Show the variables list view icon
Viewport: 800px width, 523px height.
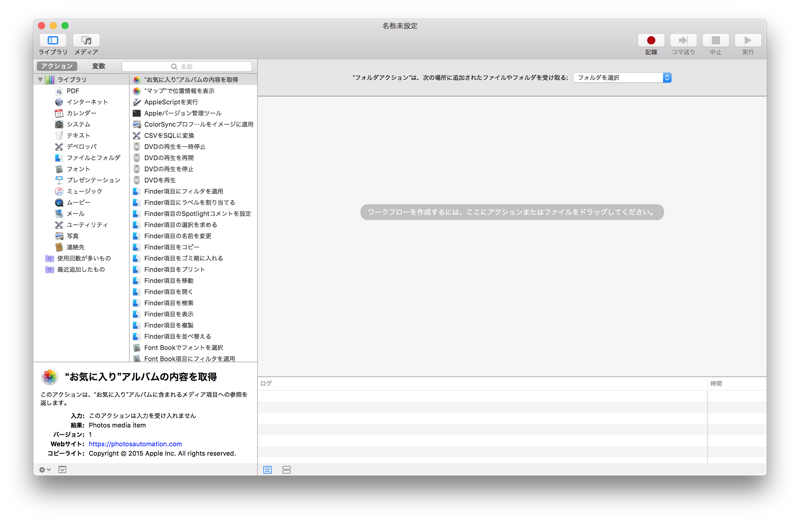[287, 469]
